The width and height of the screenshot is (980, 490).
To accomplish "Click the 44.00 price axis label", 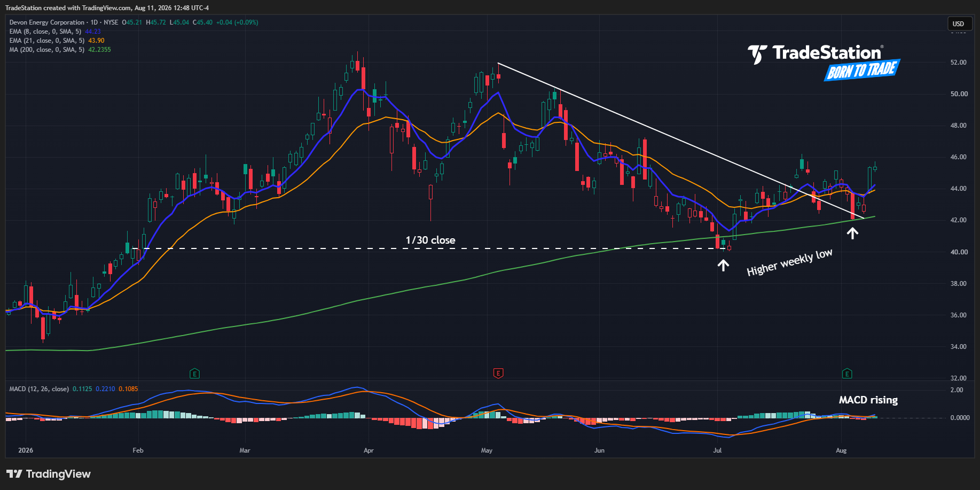I will 959,189.
